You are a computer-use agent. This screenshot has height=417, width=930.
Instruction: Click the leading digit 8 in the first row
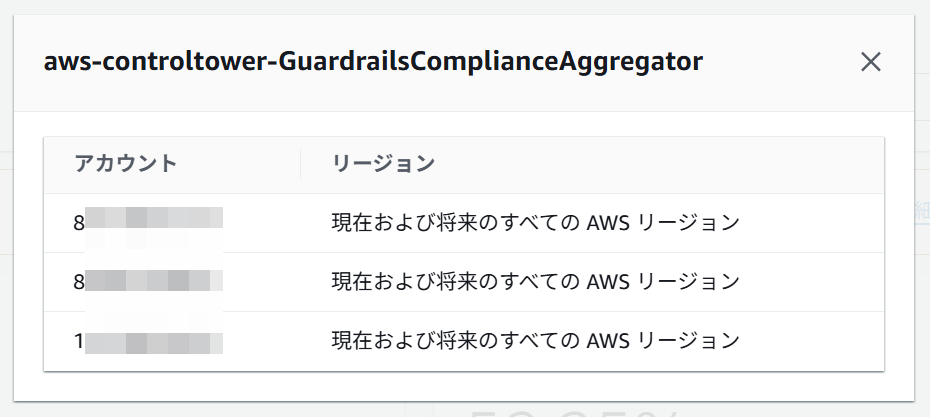click(79, 222)
